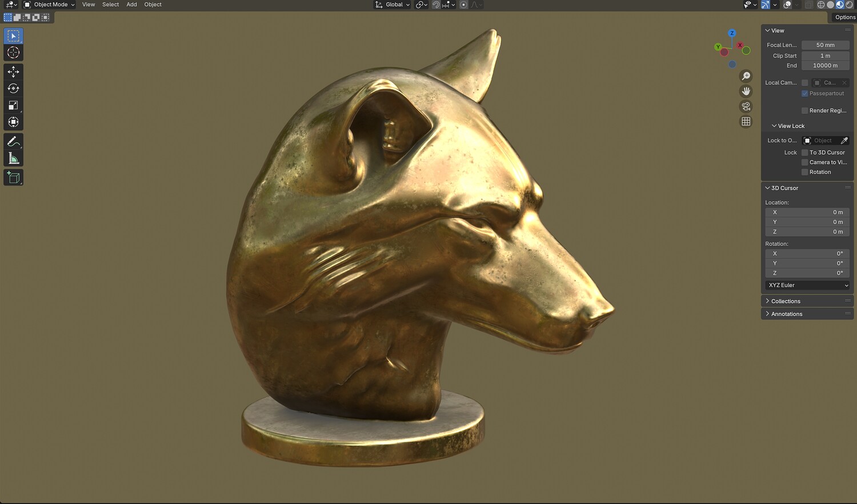Set selection mode to subtract
The width and height of the screenshot is (857, 504).
(x=26, y=17)
